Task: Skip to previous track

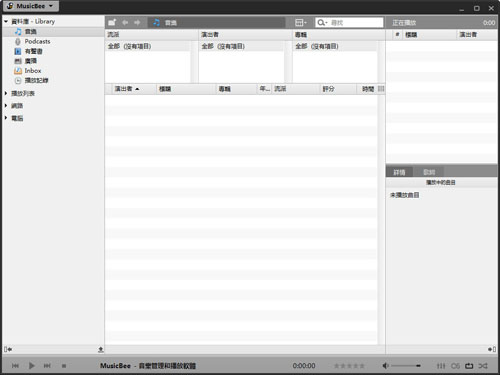Action: (x=15, y=366)
